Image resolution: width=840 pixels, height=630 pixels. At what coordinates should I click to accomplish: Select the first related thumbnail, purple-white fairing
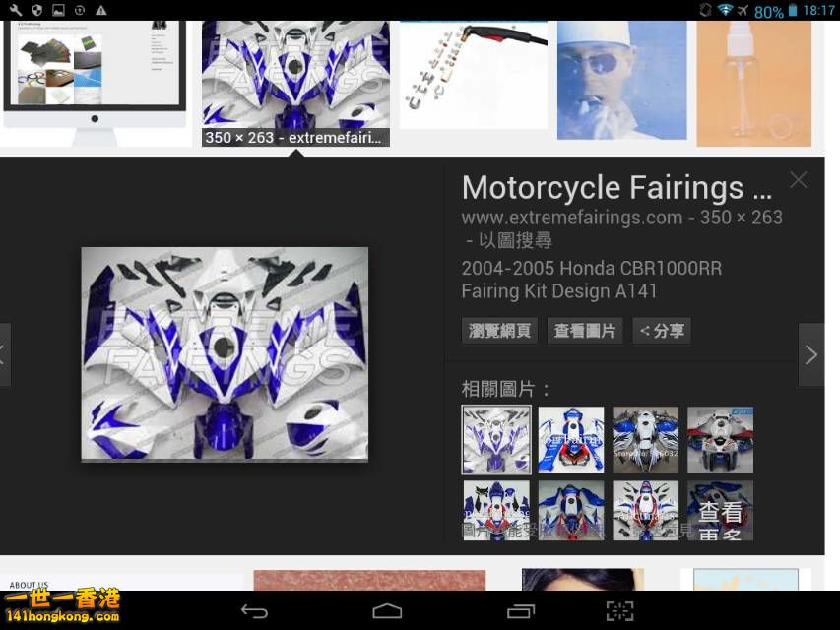pos(496,439)
